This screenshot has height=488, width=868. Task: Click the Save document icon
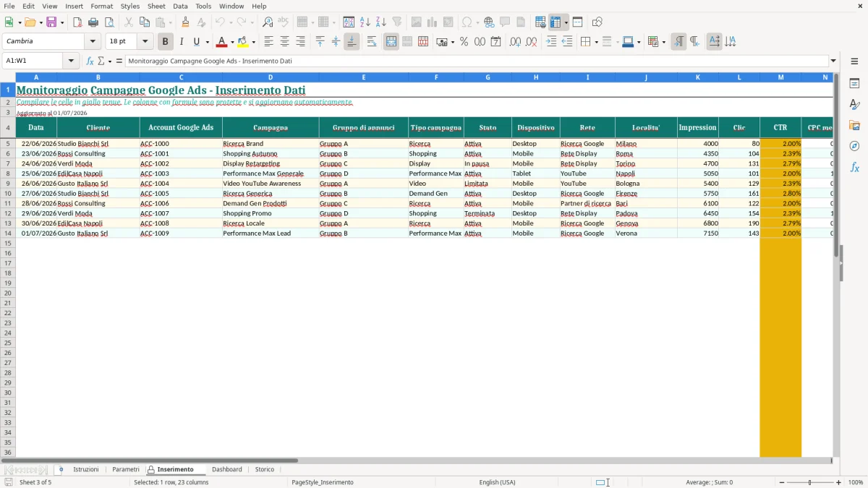tap(51, 22)
